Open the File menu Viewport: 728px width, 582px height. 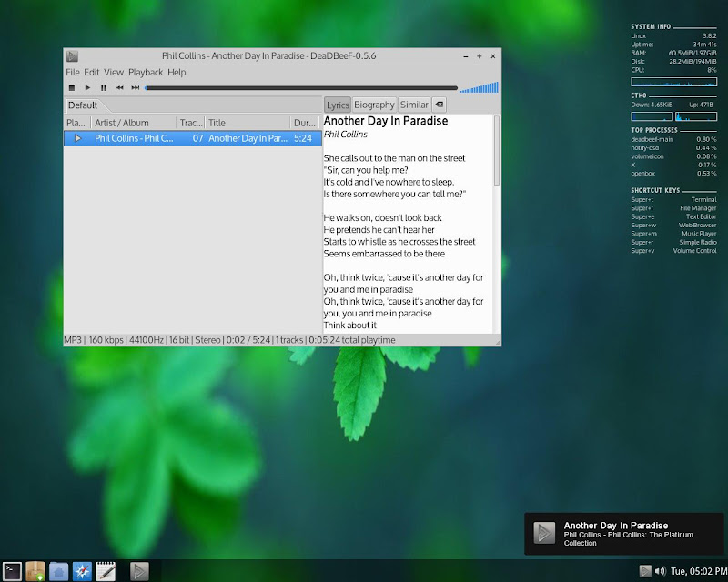coord(73,72)
